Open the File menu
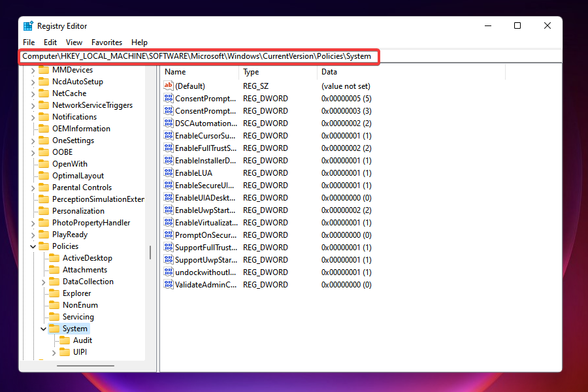588x392 pixels. point(29,42)
